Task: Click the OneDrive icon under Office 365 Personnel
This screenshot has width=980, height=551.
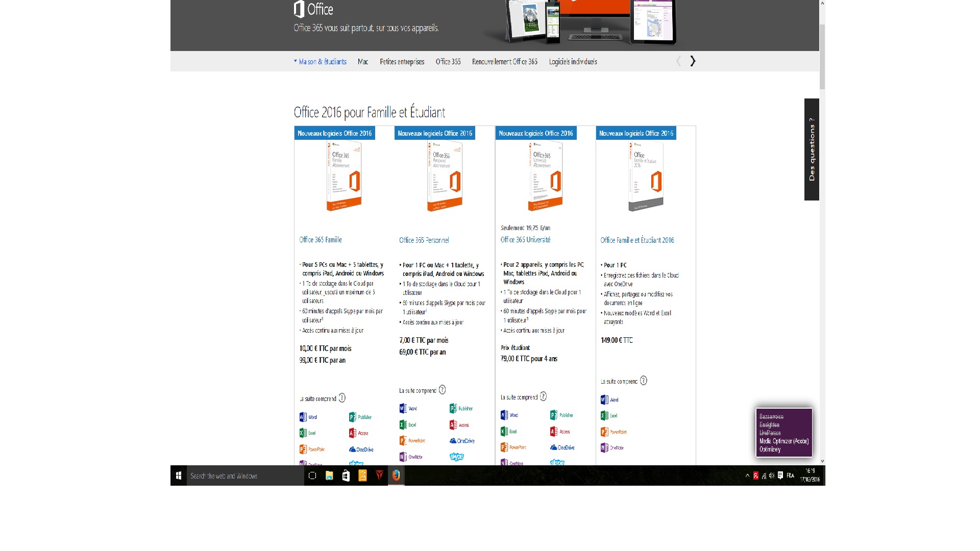Action: [453, 441]
